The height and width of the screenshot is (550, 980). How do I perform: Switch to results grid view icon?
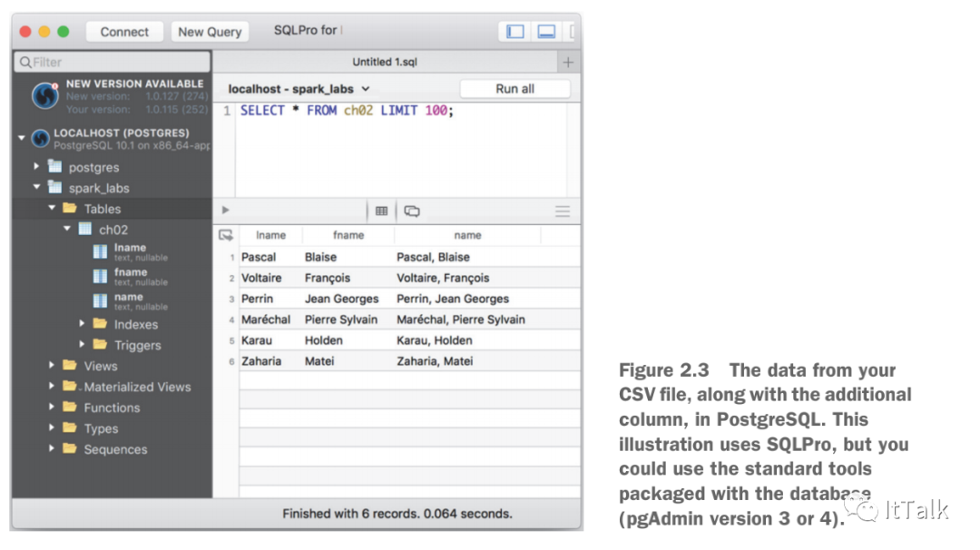coord(381,211)
